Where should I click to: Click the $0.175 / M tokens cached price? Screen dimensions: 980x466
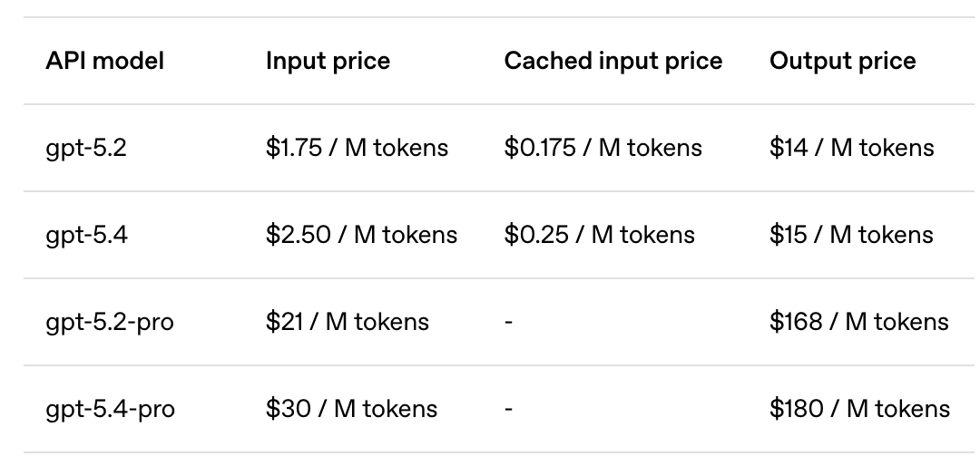[603, 148]
